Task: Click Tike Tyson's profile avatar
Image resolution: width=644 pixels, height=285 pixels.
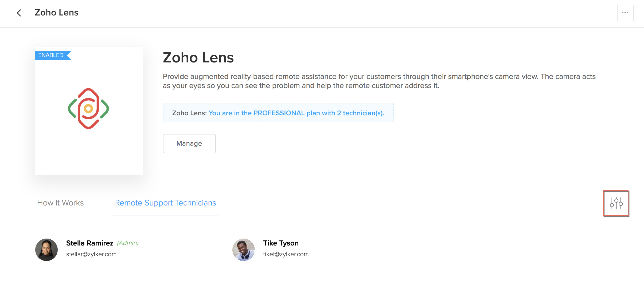Action: tap(243, 250)
